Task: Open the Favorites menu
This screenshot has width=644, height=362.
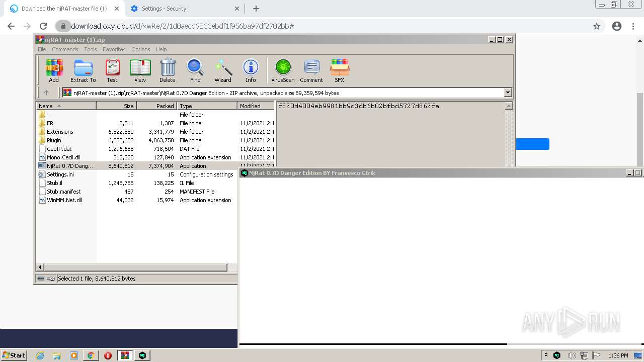Action: [114, 49]
